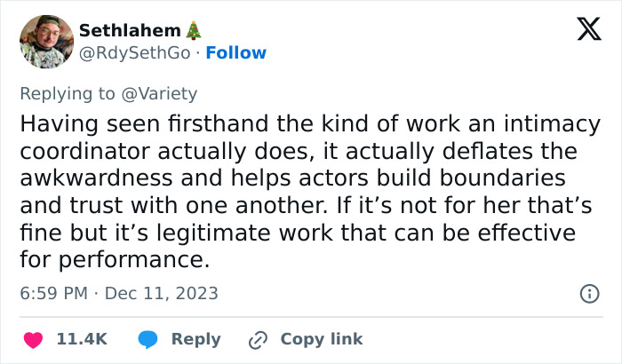
Task: Open the info circle icon
Action: coord(588,293)
